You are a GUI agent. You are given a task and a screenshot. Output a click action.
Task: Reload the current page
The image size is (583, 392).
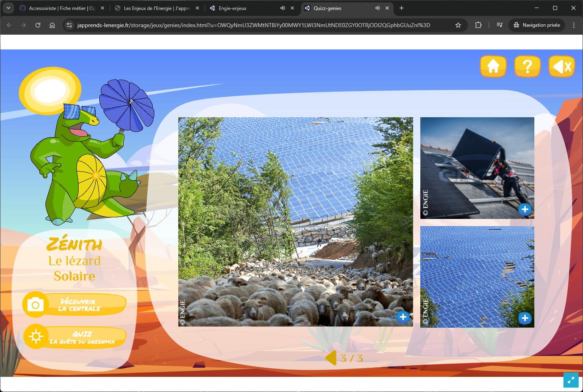(38, 25)
